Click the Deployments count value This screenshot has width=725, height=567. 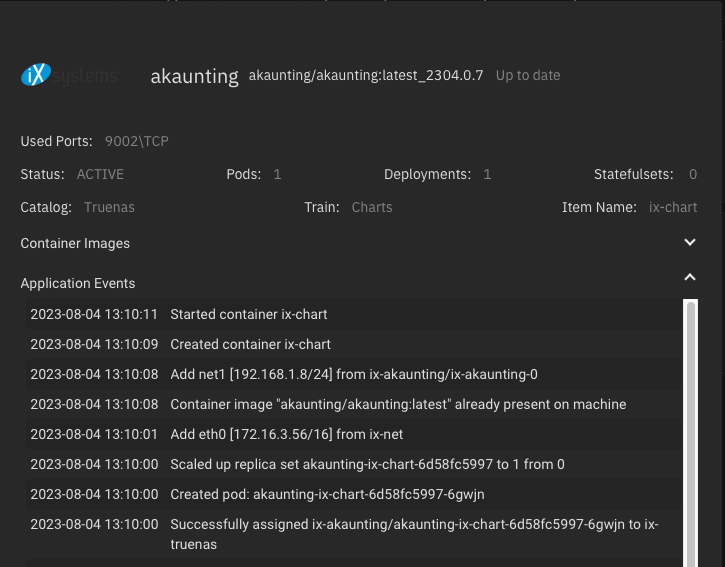coord(487,174)
